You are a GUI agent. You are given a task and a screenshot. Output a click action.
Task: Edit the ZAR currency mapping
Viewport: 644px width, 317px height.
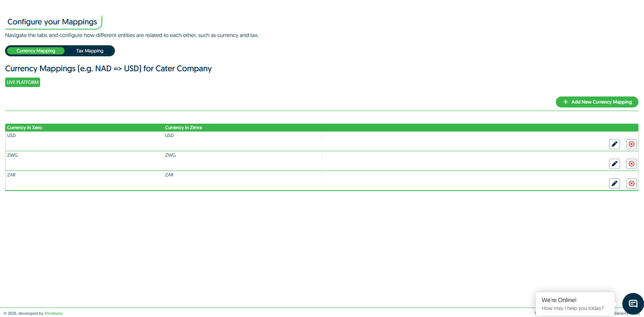pos(614,184)
